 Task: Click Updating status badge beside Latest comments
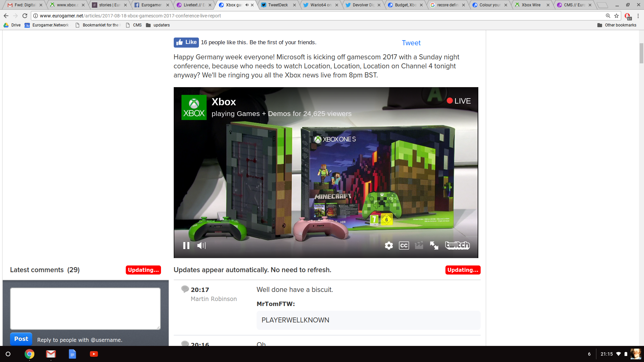(x=143, y=270)
